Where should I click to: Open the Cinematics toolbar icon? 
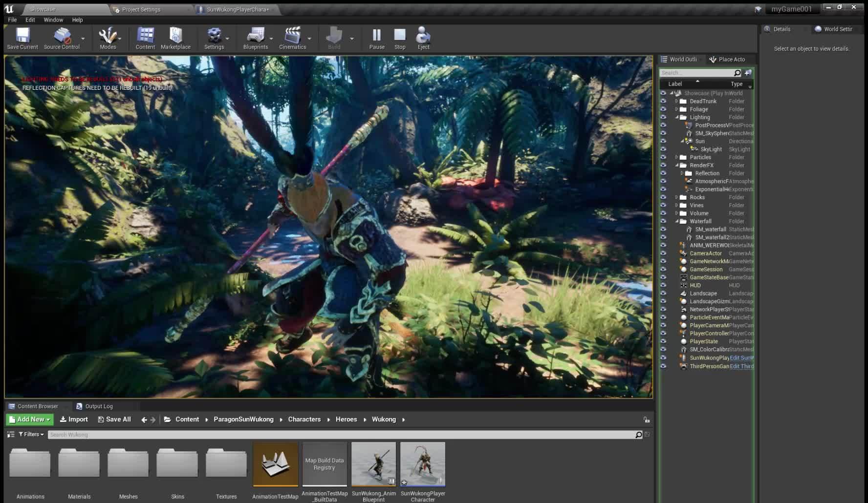292,38
